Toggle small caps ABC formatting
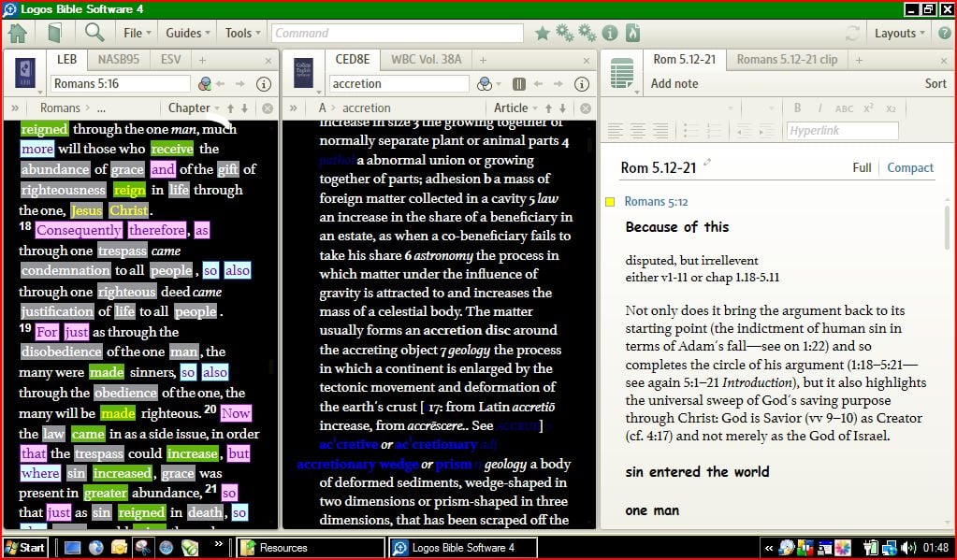Image resolution: width=957 pixels, height=560 pixels. 844,108
